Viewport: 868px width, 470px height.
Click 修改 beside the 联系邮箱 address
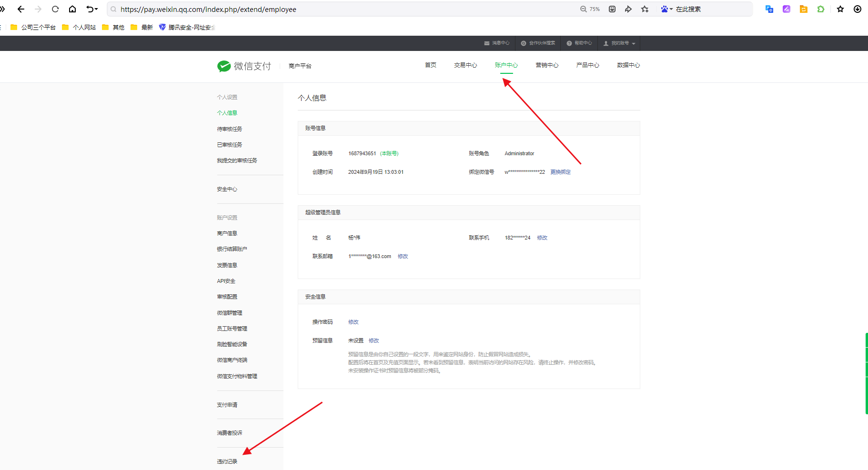[403, 256]
